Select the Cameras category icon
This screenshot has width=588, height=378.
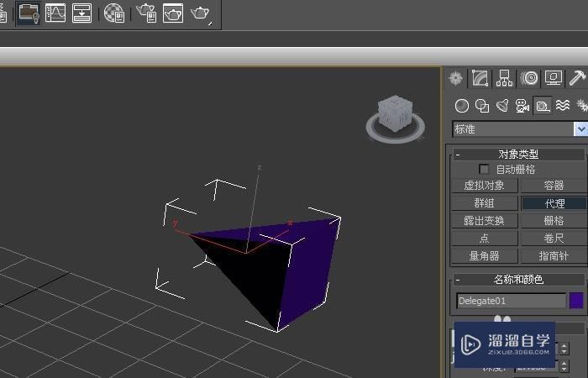pos(522,106)
